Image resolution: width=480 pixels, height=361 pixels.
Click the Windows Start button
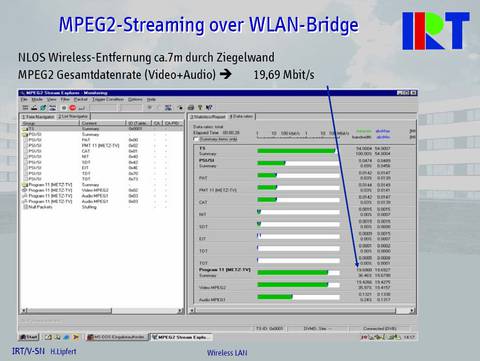29,337
